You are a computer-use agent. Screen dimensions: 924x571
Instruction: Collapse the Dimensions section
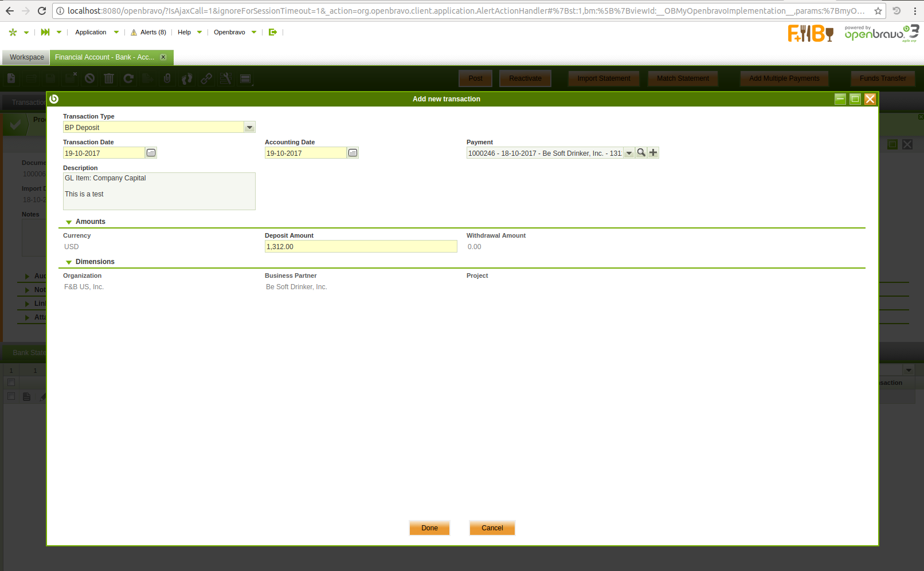pyautogui.click(x=69, y=262)
